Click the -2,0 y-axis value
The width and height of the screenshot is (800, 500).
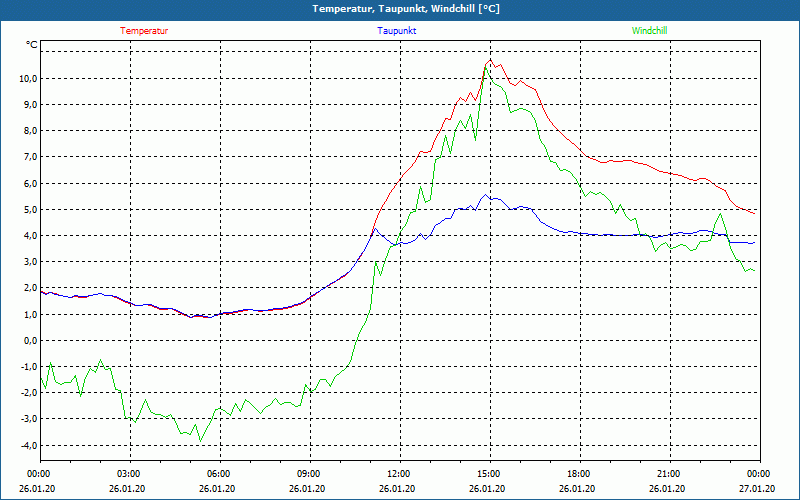(x=29, y=393)
